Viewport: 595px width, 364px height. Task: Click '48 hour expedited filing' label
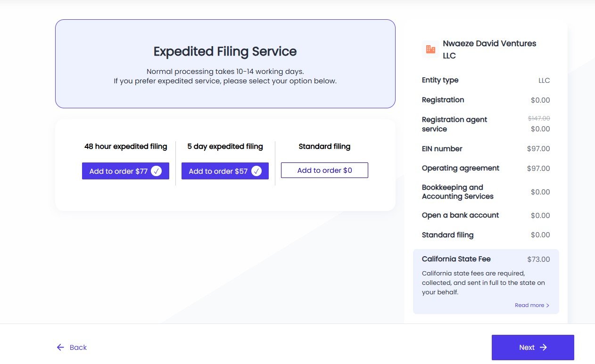coord(126,146)
